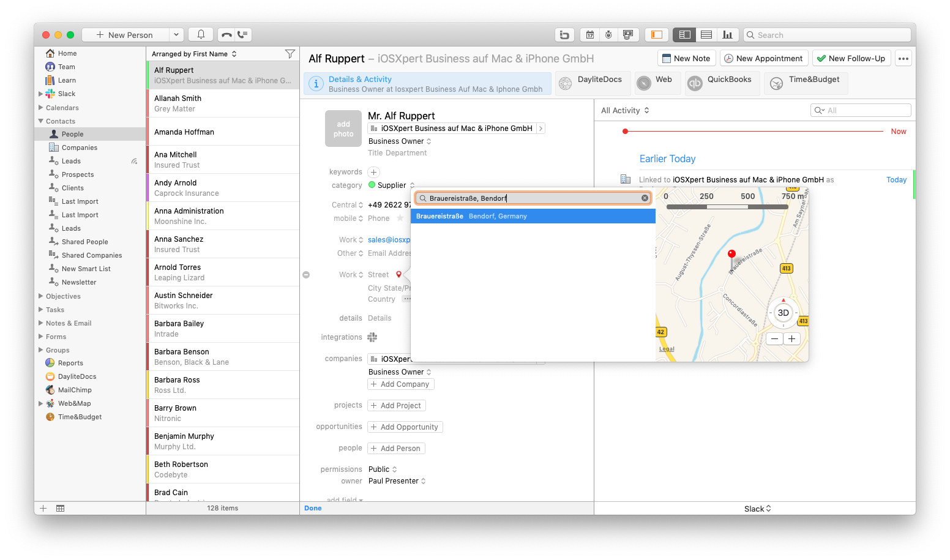Open the Paul Presenter owner dropdown
This screenshot has width=950, height=560.
tap(397, 481)
